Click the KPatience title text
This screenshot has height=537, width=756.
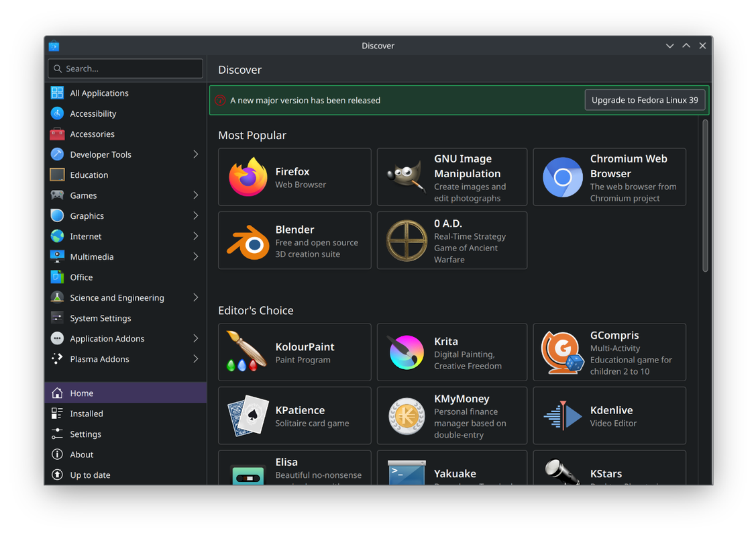300,410
